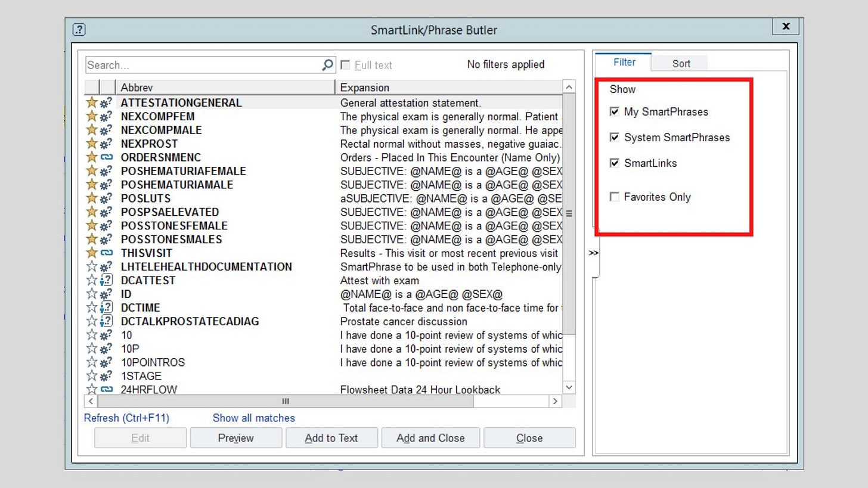Click the SmartLink chain icon for THISVISIT
868x488 pixels.
(107, 253)
